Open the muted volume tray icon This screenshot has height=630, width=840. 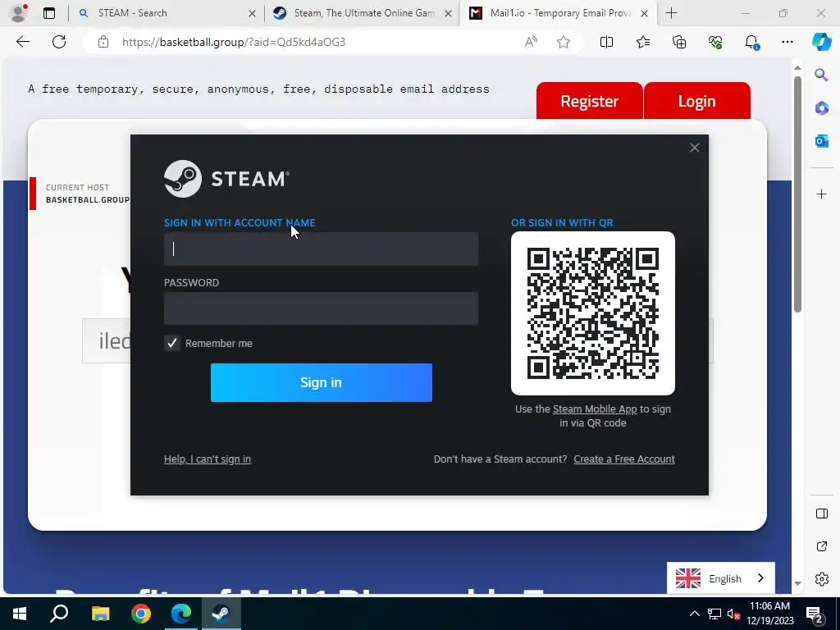click(x=733, y=614)
